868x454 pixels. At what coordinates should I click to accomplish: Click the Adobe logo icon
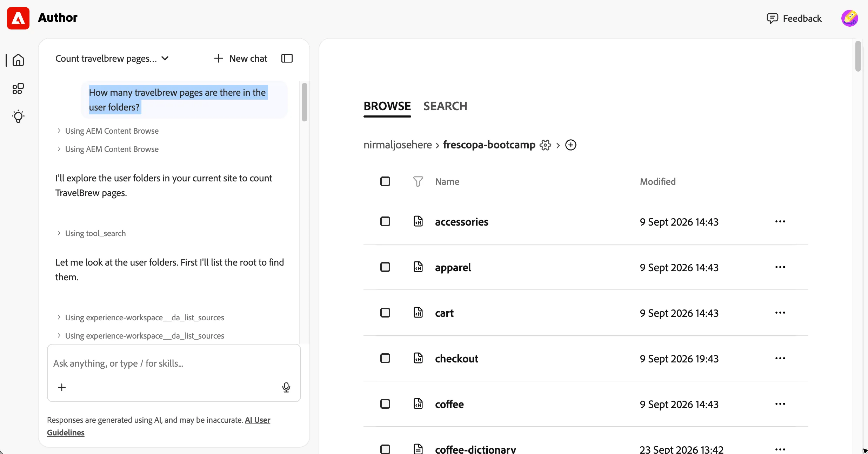18,18
